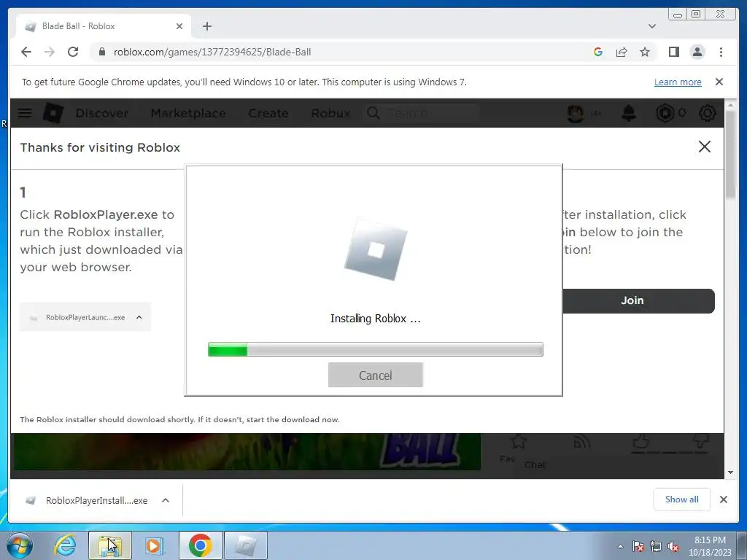Click Show all downloads
This screenshot has width=747, height=560.
coord(682,499)
